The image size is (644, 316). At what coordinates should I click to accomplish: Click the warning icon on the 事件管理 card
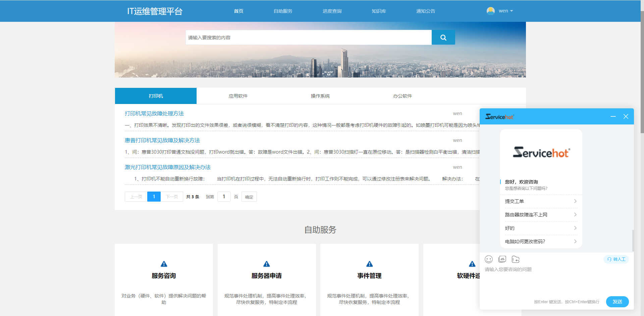(x=369, y=264)
